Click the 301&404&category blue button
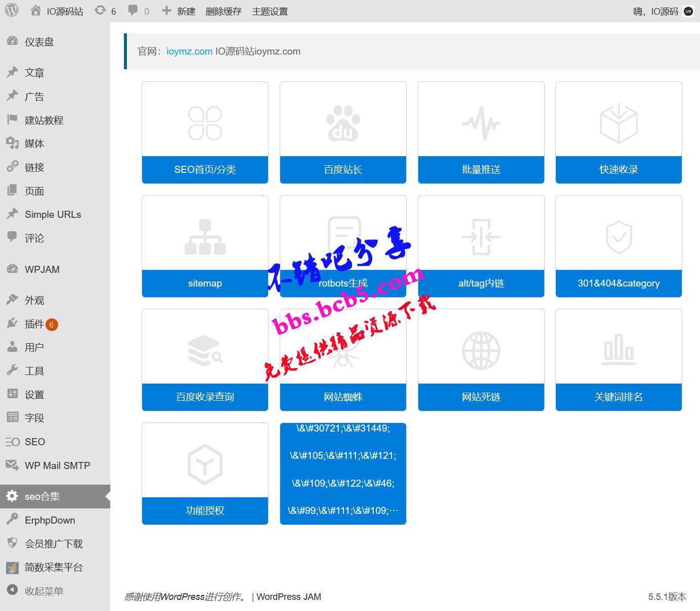Image resolution: width=700 pixels, height=611 pixels. click(x=619, y=283)
